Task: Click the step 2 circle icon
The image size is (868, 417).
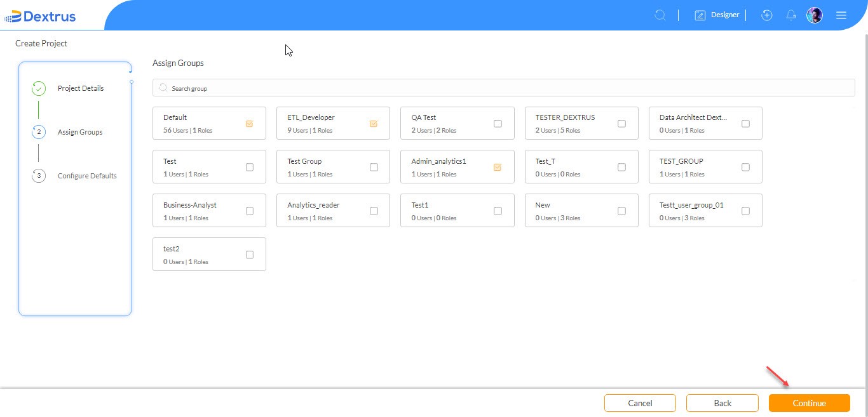Action: tap(38, 132)
